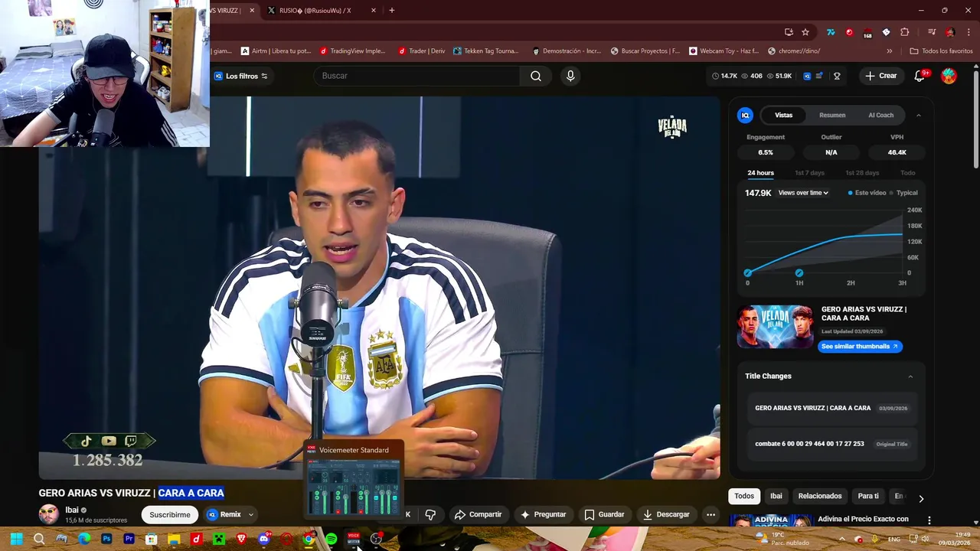This screenshot has height=551, width=980.
Task: Open Todos los favoritos folder
Action: point(941,51)
